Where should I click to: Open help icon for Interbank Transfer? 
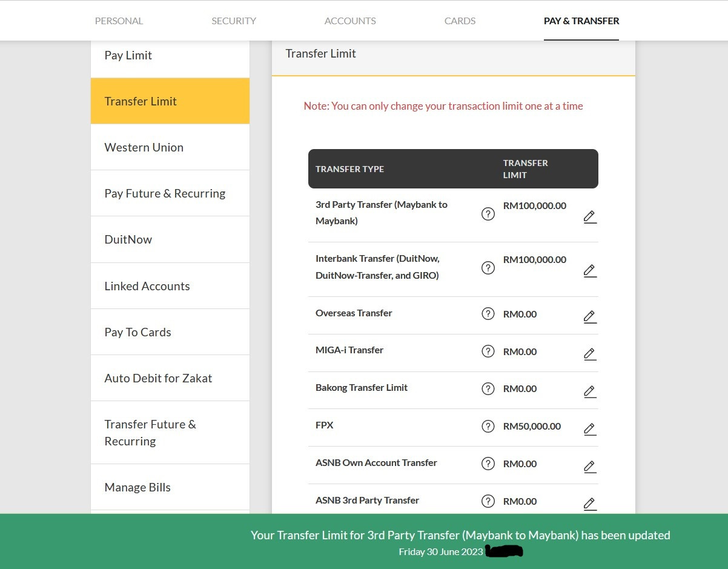coord(488,268)
